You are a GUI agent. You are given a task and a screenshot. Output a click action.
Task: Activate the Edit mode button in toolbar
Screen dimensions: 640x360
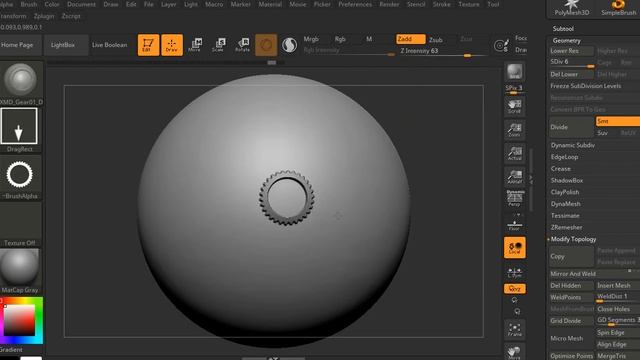[148, 45]
